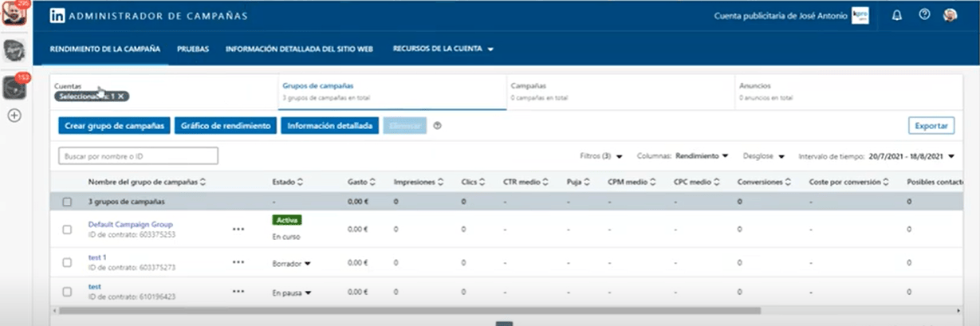Image resolution: width=980 pixels, height=326 pixels.
Task: Click the sidebar icon with 153 badge
Action: [x=14, y=87]
